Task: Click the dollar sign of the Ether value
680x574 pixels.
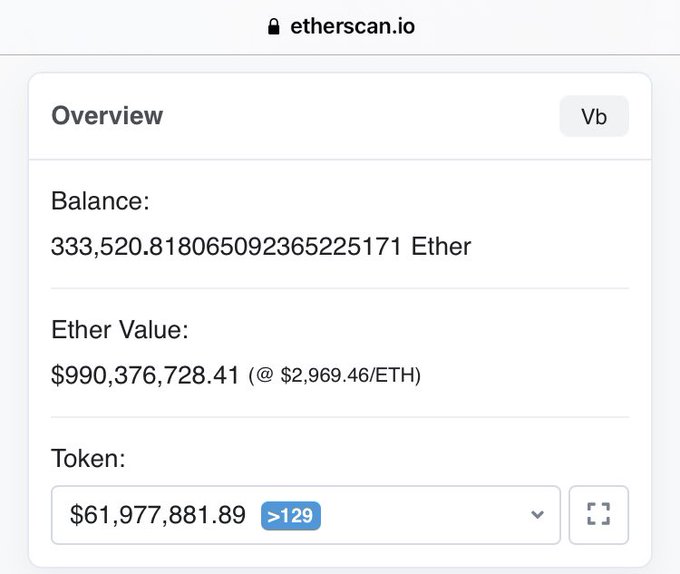Action: click(57, 375)
